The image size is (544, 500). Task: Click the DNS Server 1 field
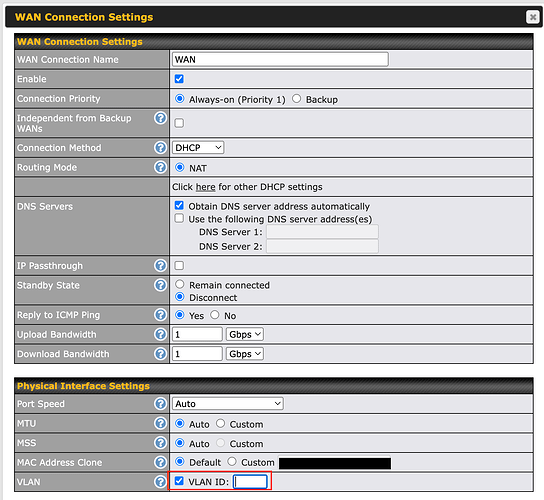(x=322, y=232)
